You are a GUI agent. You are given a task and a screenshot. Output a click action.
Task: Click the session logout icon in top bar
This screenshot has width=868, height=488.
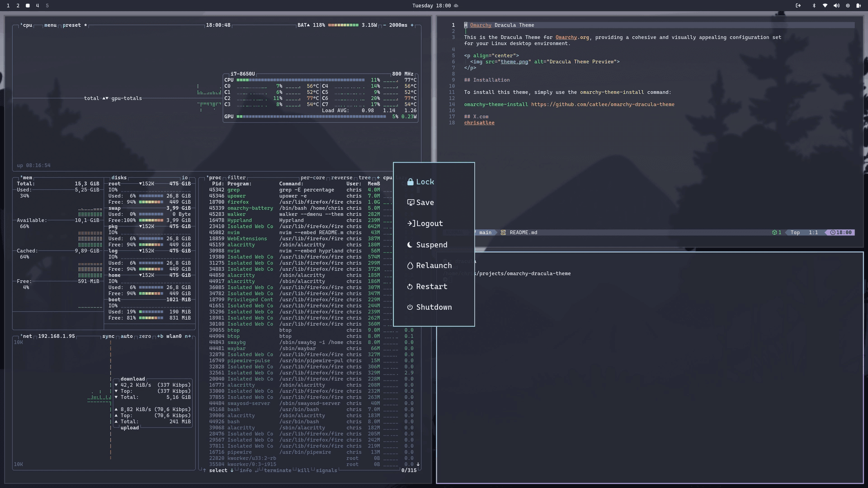tap(798, 6)
